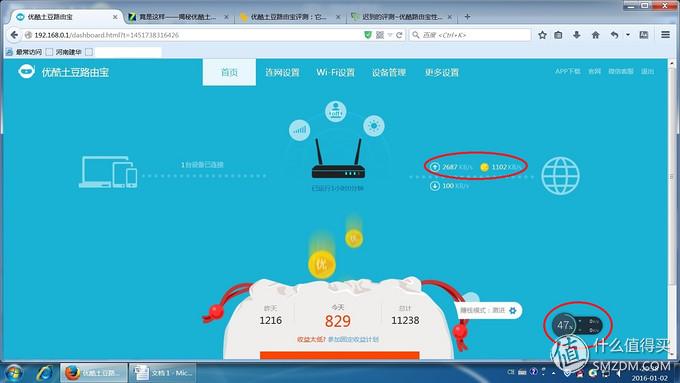Screen dimensions: 680x383
Task: Click the taskbar date 2016-01-02
Action: tap(650, 378)
